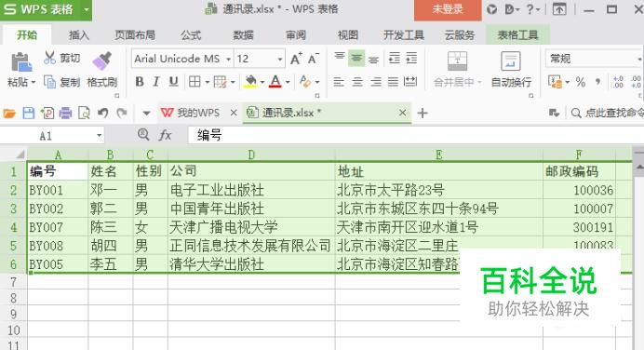Click the increase decimal places icon

pyautogui.click(x=618, y=82)
